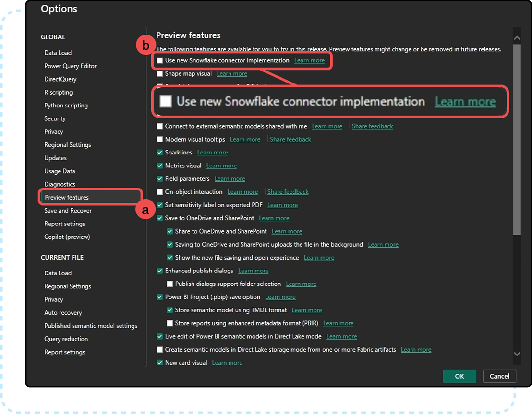532x414 pixels.
Task: Open CURRENT FILE Report settings
Action: point(64,352)
